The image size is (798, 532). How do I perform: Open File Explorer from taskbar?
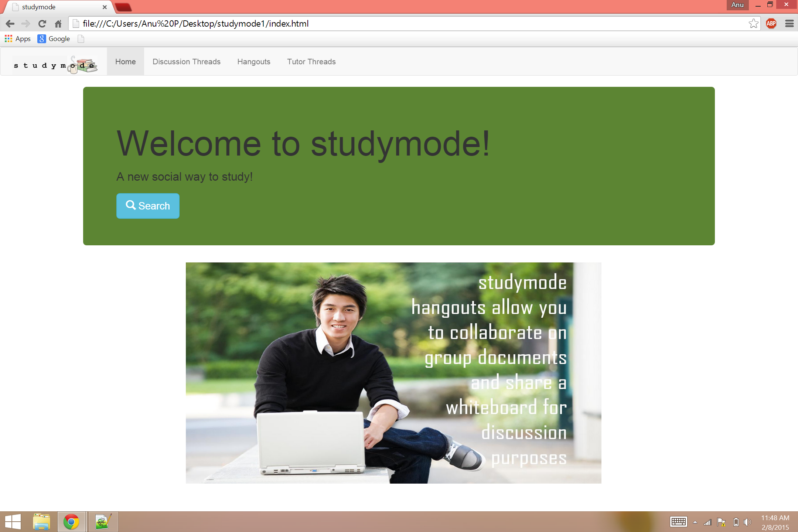[41, 522]
